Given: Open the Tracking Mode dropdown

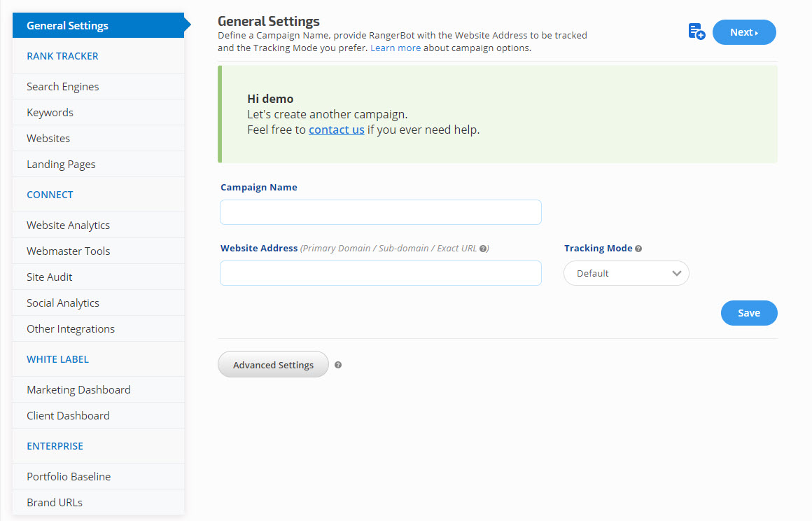Looking at the screenshot, I should [626, 273].
